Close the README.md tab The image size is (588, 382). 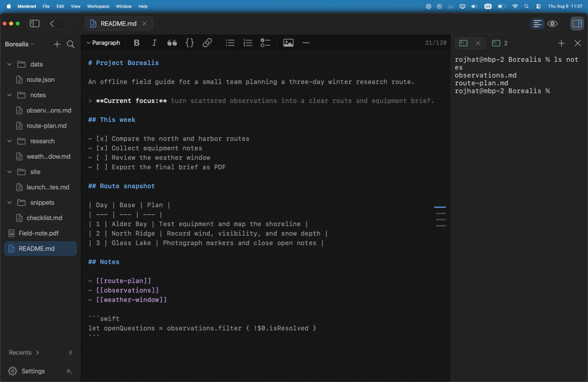[x=144, y=24]
